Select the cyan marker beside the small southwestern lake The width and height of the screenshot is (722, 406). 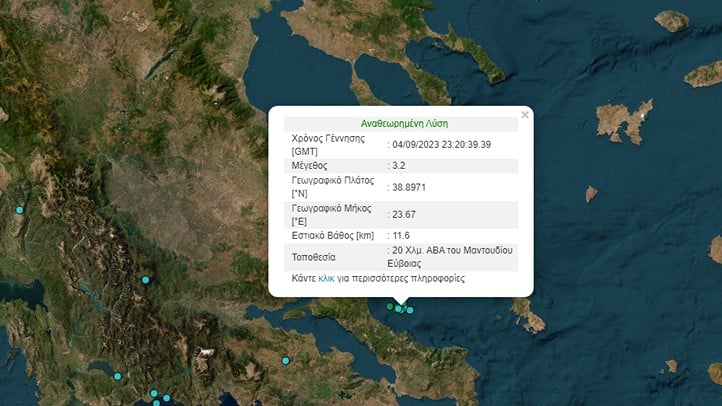point(117,376)
